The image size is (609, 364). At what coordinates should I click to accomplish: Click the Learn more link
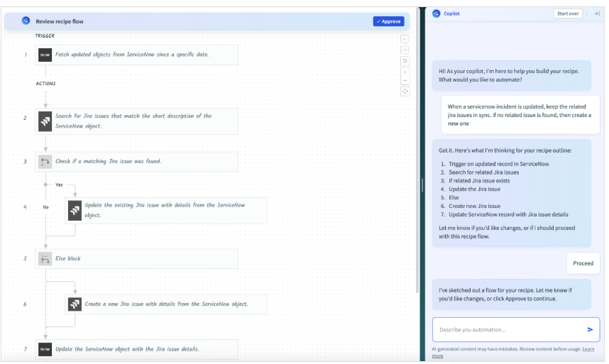(513, 353)
